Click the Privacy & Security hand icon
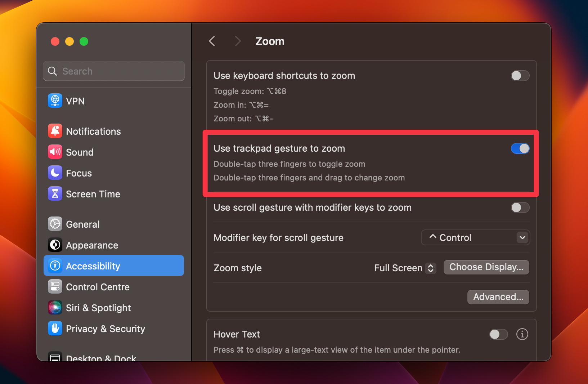Screen dimensions: 588x384 tap(55, 328)
